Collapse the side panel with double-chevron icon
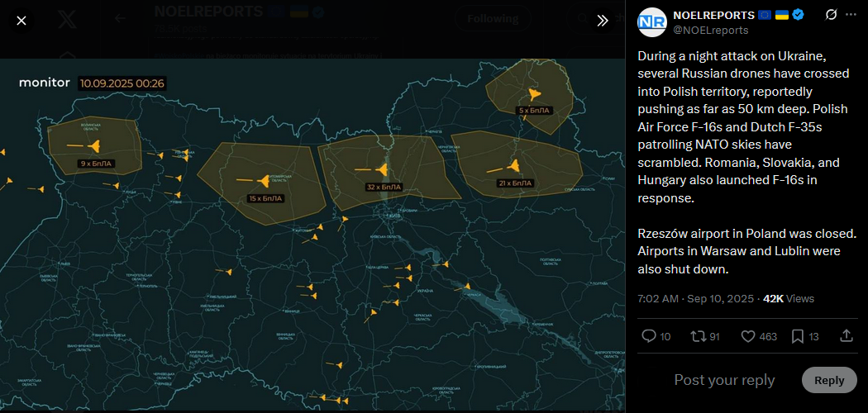The width and height of the screenshot is (868, 413). (603, 21)
